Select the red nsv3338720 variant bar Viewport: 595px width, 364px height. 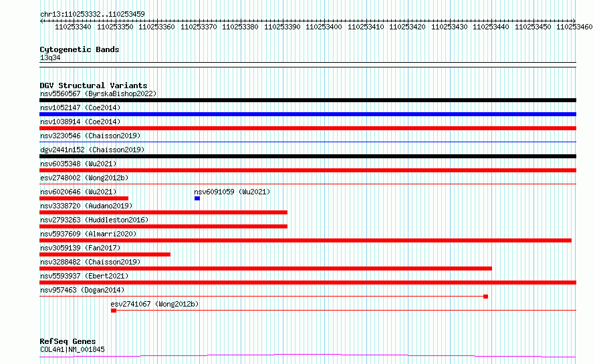point(164,212)
